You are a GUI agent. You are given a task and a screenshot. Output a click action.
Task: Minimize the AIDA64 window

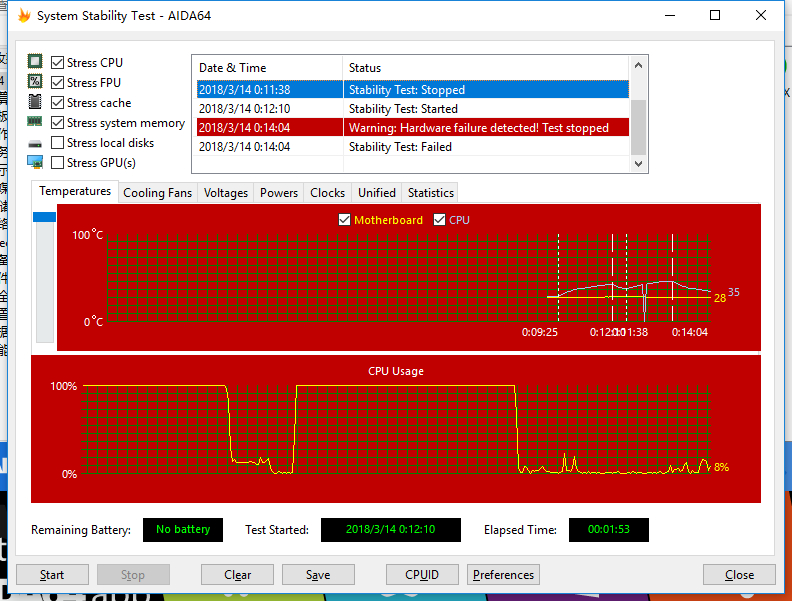click(670, 16)
